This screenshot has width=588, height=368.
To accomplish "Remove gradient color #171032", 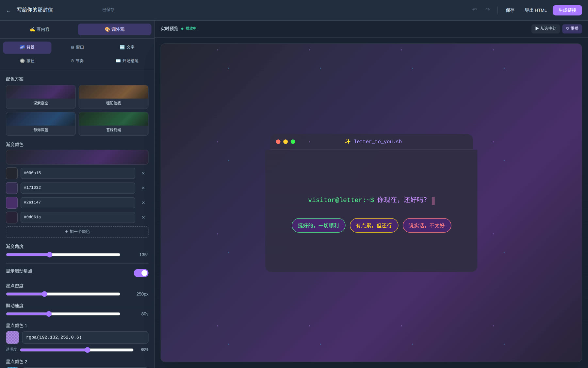I will pyautogui.click(x=143, y=188).
